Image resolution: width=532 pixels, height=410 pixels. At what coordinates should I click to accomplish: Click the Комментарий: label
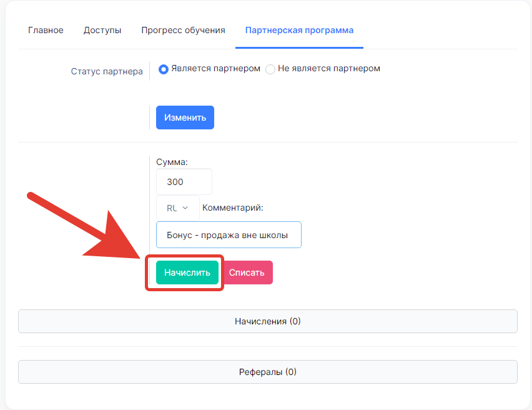(x=233, y=207)
